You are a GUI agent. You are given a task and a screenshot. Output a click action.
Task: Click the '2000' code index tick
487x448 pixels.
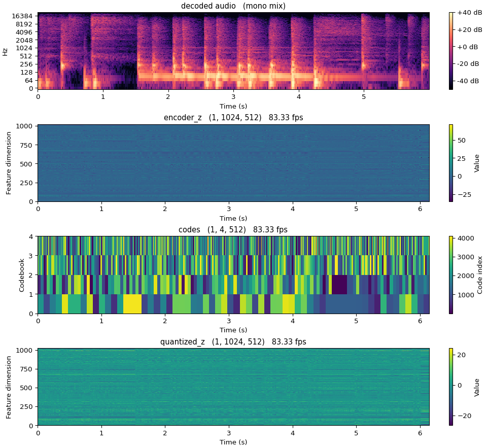pyautogui.click(x=466, y=276)
